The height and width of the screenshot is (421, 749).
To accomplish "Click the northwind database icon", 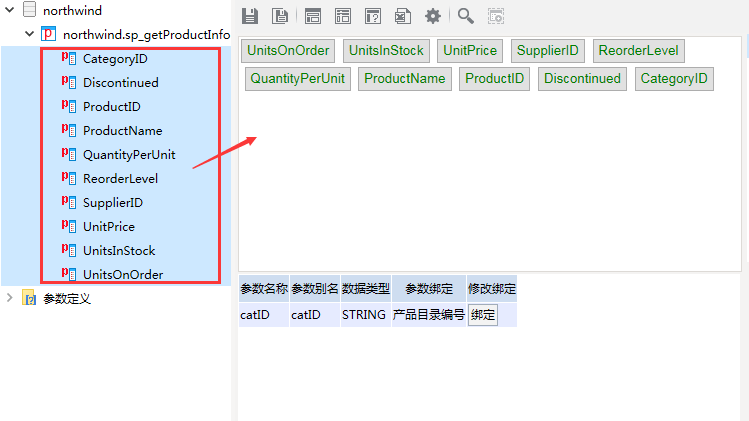I will 30,10.
